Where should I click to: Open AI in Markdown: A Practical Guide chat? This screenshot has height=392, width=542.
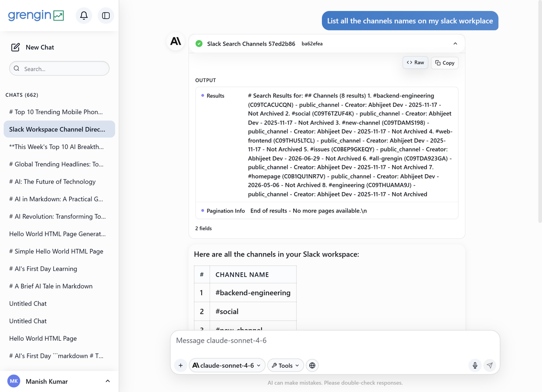[x=59, y=199]
